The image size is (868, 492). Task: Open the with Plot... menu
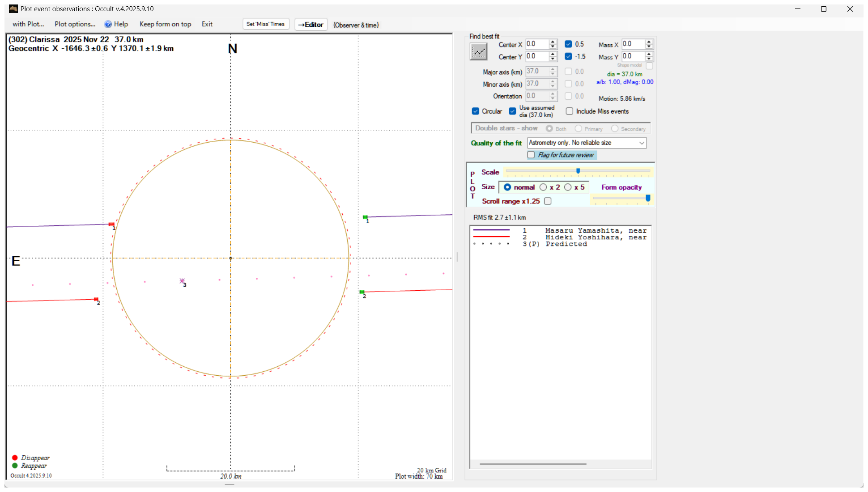pos(28,24)
